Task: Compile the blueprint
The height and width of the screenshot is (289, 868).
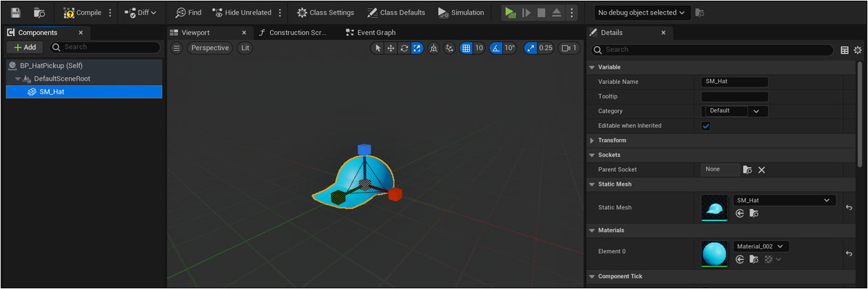Action: (x=82, y=12)
